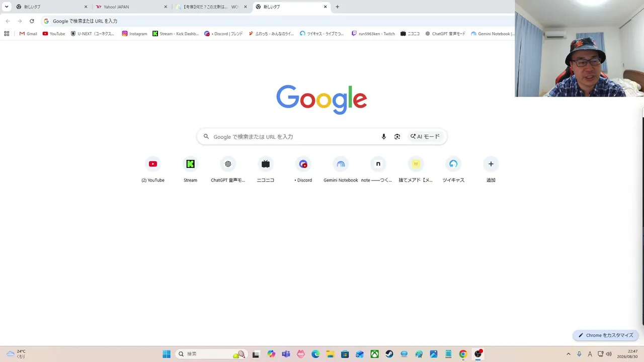
Task: Open the ChatGPT voice mode shortcut tile
Action: 228,170
